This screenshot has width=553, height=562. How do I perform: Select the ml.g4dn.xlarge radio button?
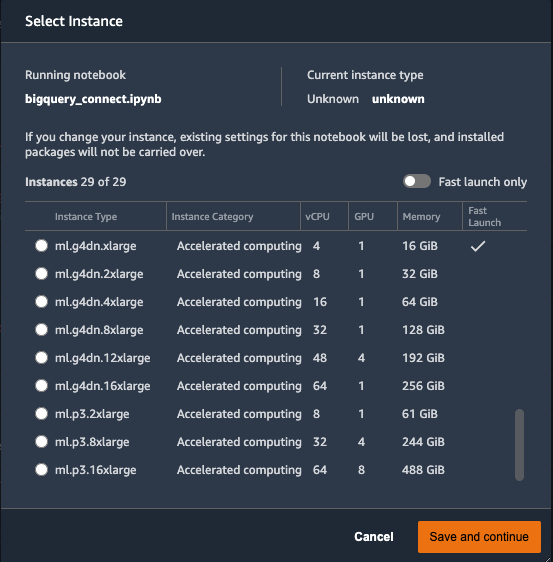click(42, 246)
